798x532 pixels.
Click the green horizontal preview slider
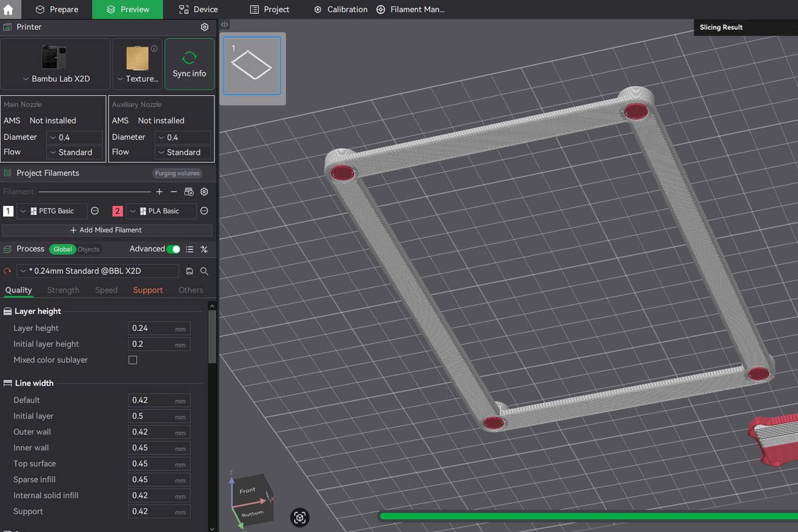click(x=589, y=516)
